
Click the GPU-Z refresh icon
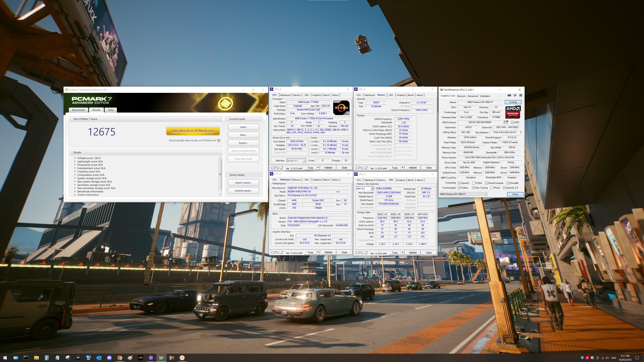coord(515,95)
